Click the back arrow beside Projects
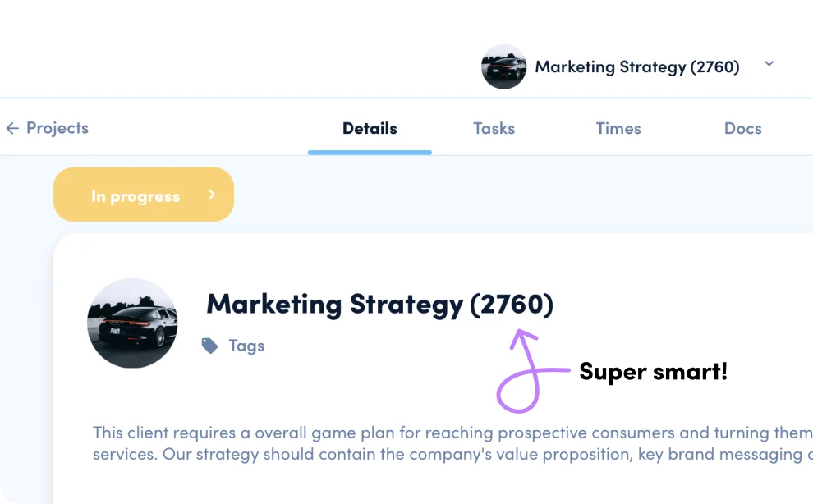 pos(12,129)
